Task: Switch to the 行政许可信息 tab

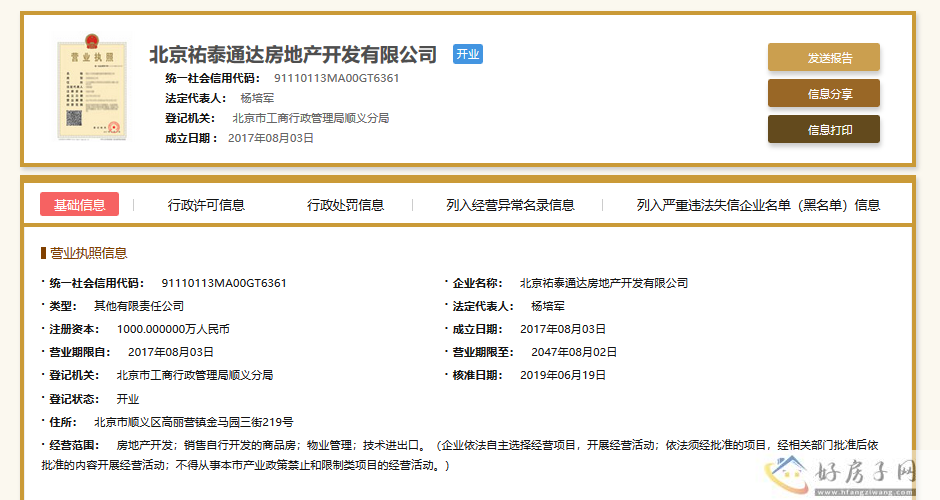Action: coord(206,205)
